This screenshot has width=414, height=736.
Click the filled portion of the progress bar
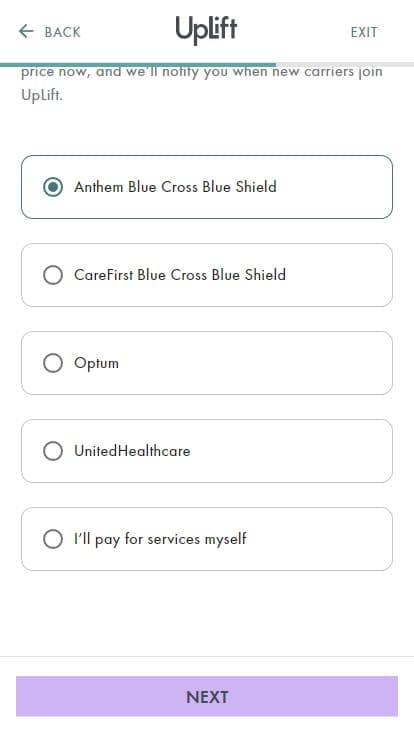(x=138, y=65)
